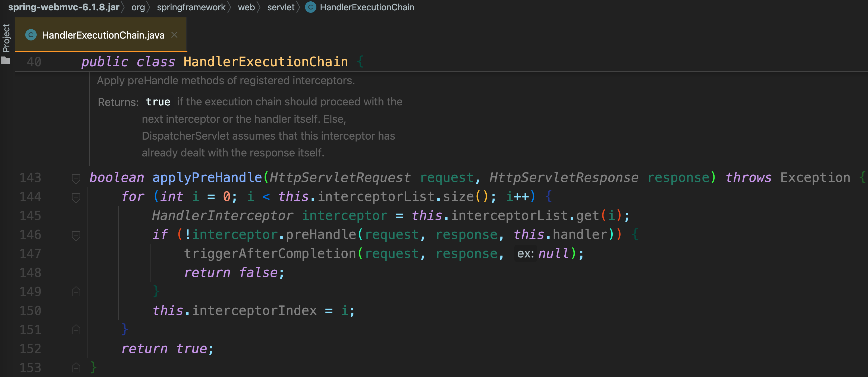Click the fold end marker at line 153
Viewport: 868px width, 377px height.
[76, 367]
